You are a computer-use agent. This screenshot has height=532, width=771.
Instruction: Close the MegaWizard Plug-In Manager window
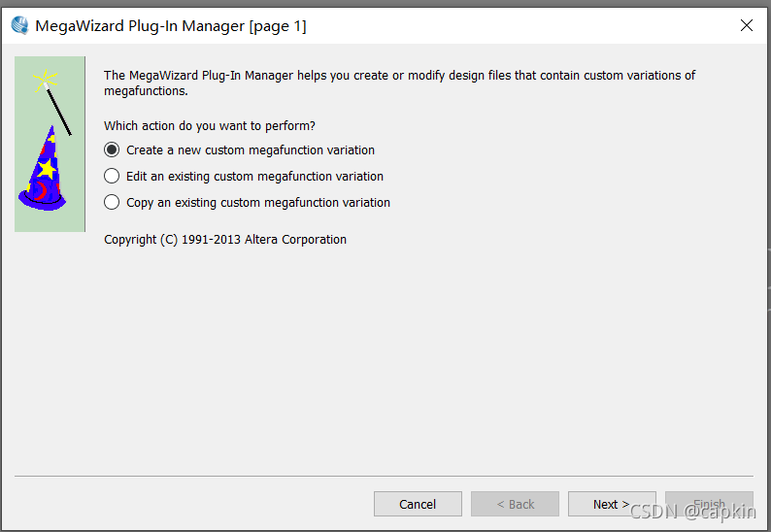click(747, 25)
